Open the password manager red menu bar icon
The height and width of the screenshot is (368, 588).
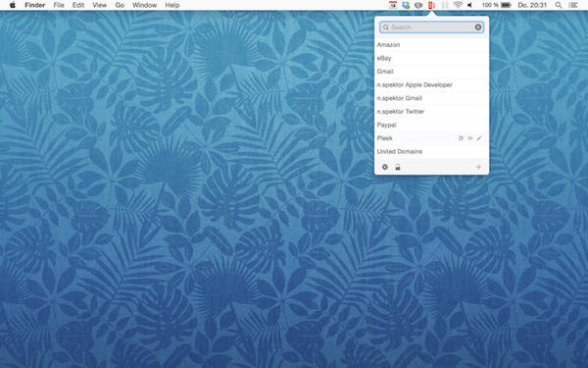point(431,5)
